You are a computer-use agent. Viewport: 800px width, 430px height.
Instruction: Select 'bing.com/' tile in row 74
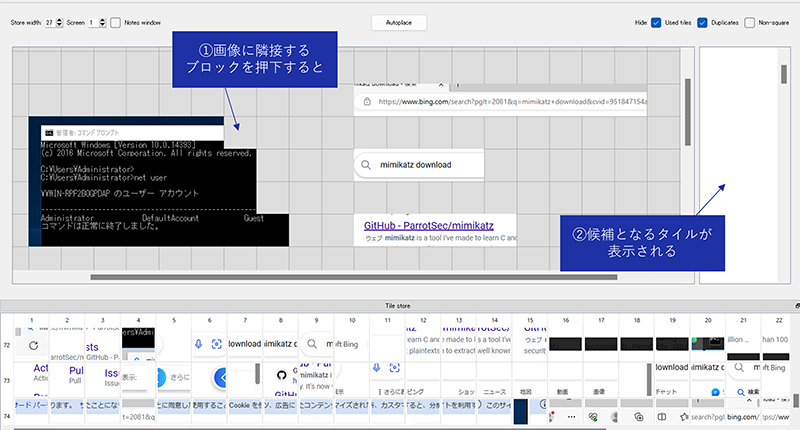pos(743,411)
